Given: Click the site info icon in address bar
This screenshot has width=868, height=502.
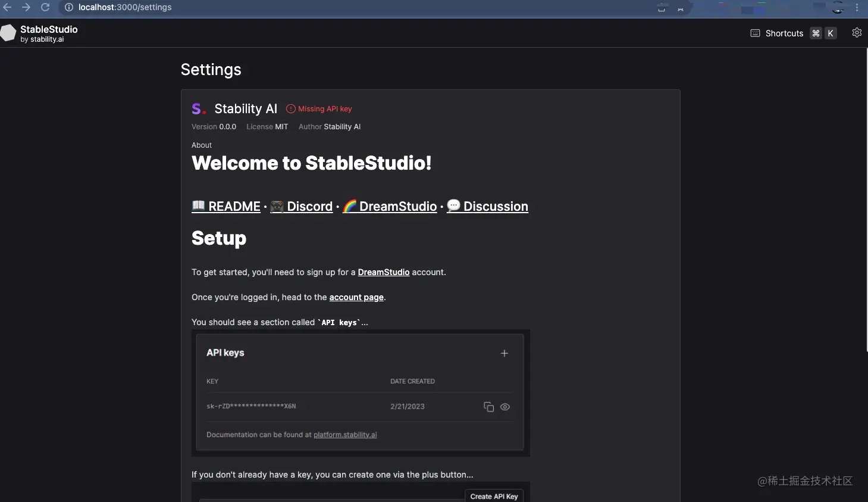Looking at the screenshot, I should click(69, 7).
